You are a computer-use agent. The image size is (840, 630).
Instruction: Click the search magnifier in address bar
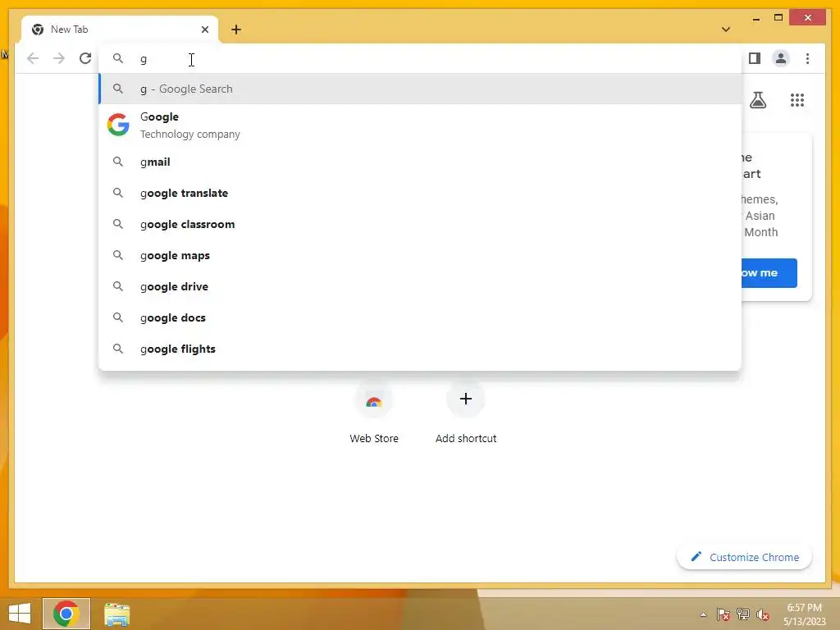118,58
